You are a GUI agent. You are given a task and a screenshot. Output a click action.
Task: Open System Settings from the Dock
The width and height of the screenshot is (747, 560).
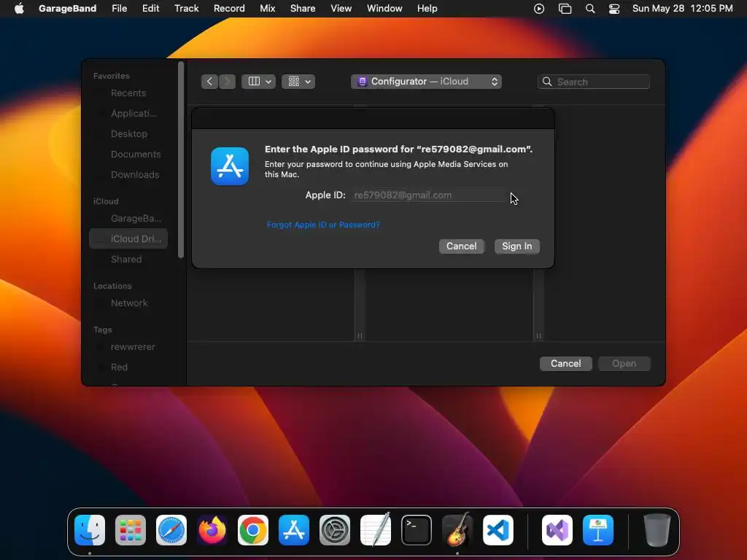click(334, 530)
